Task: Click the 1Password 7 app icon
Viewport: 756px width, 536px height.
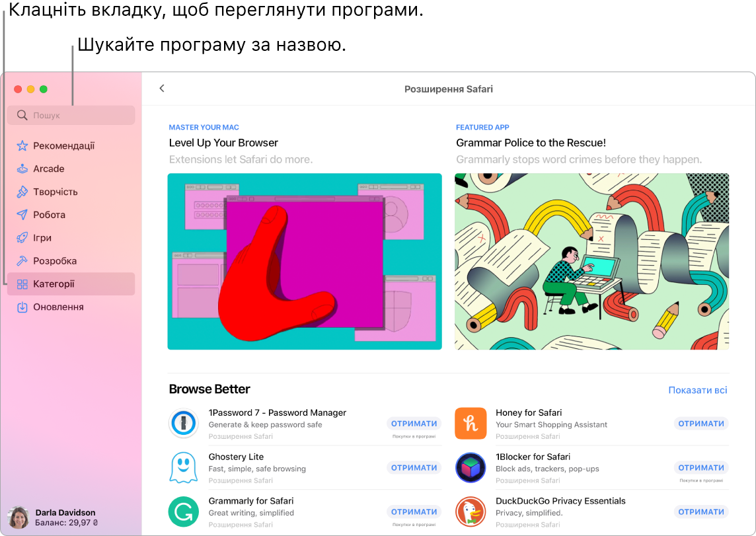Action: tap(183, 423)
